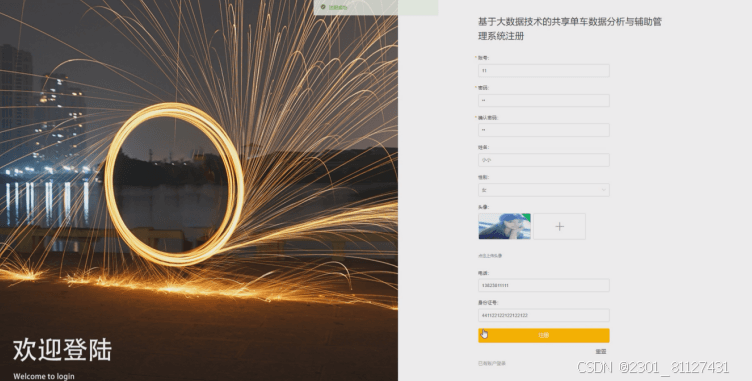The image size is (752, 381).
Task: Click the orange 注册 register button
Action: (543, 335)
